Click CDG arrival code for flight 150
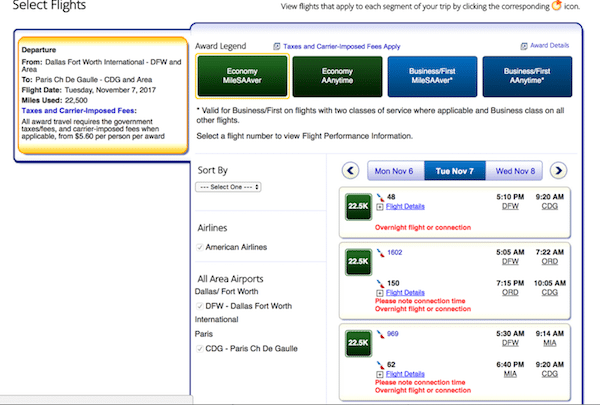This screenshot has width=600, height=405. point(549,292)
